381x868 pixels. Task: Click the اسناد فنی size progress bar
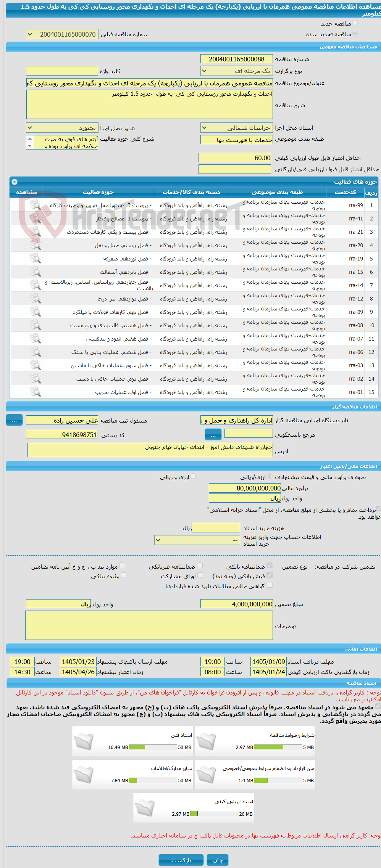(x=153, y=747)
